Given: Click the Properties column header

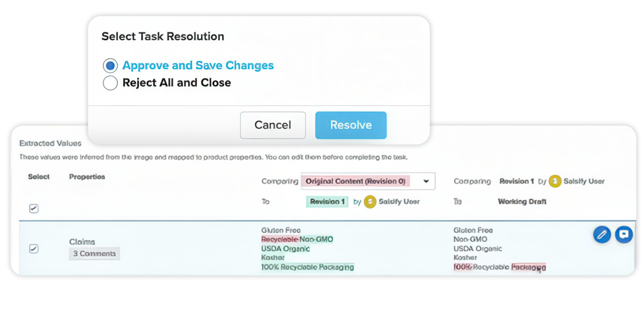Looking at the screenshot, I should (87, 177).
